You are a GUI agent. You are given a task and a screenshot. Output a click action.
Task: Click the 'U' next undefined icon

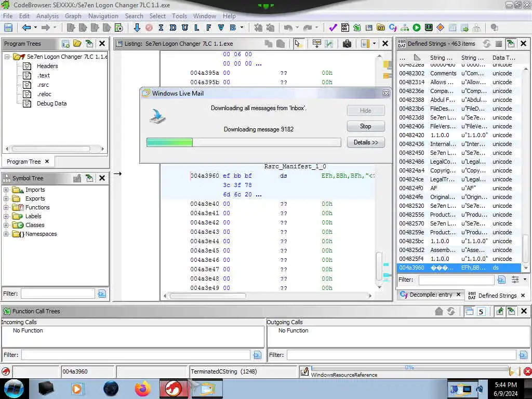click(185, 28)
